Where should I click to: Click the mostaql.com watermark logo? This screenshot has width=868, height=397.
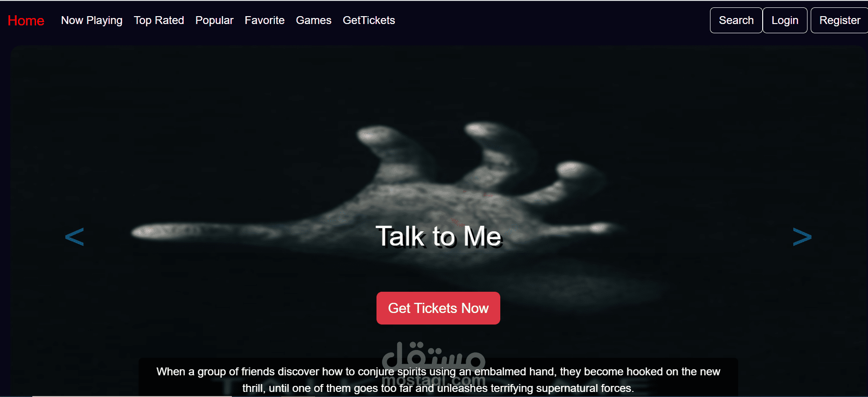434,365
